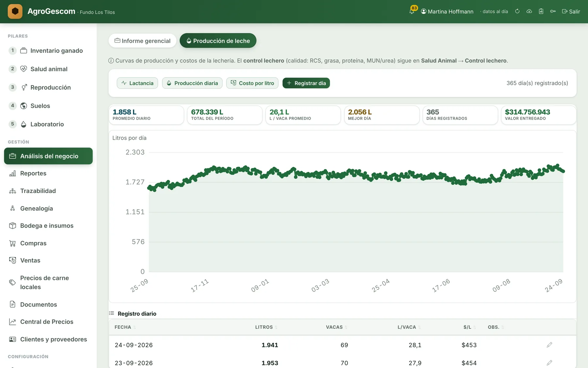Log out with the Salir button
Image resolution: width=588 pixels, height=368 pixels.
(571, 11)
